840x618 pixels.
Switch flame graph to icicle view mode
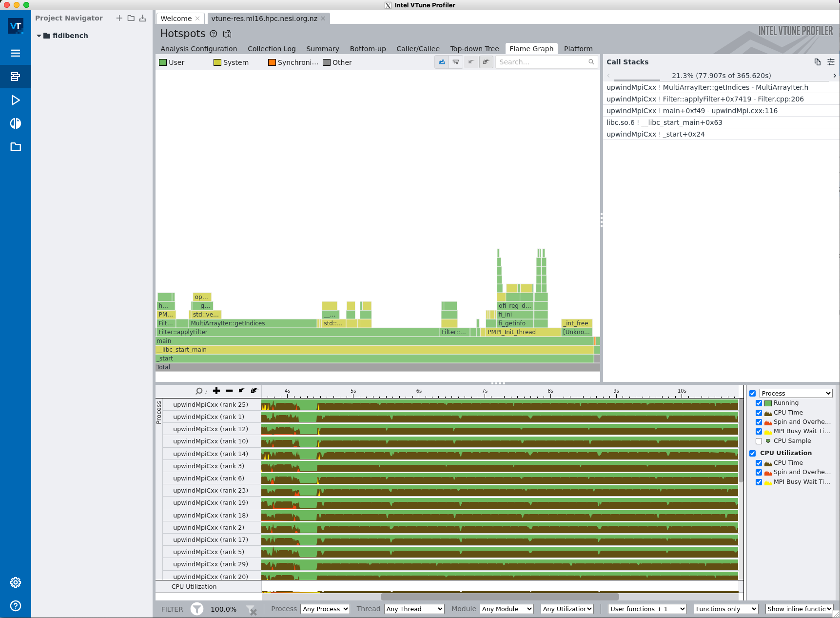(x=455, y=62)
